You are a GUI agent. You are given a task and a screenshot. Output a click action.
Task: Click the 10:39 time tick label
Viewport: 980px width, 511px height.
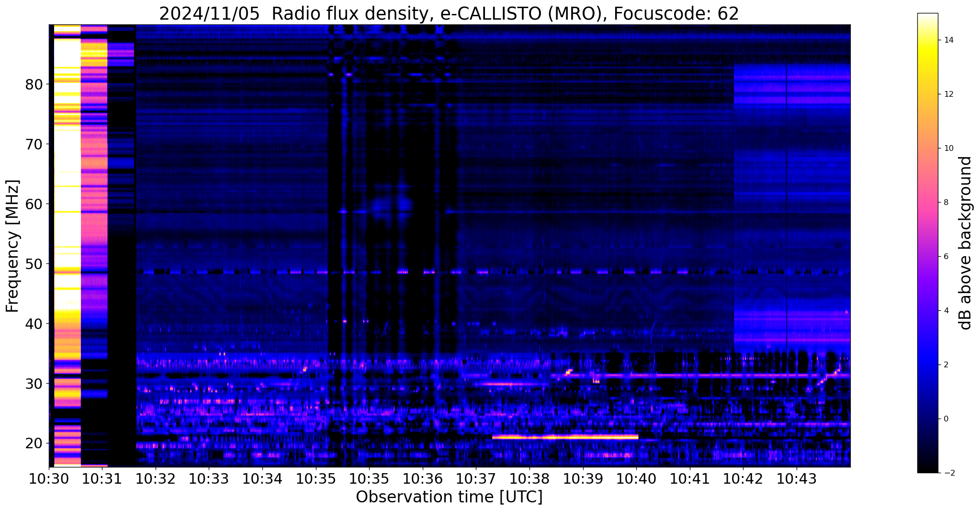coord(583,478)
